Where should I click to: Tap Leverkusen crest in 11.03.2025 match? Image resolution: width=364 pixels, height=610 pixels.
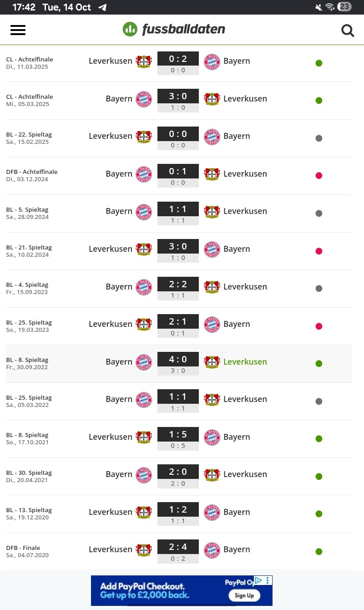(144, 61)
